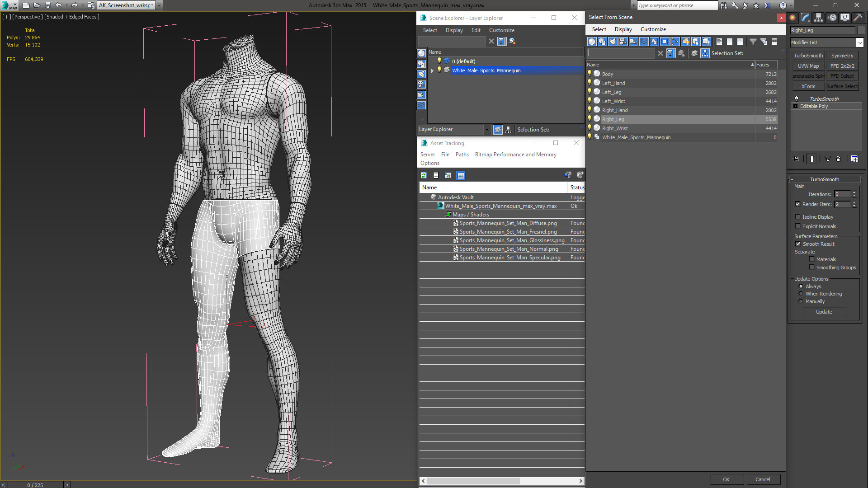Viewport: 868px width, 488px height.
Task: Select the Manually update option
Action: pos(801,301)
